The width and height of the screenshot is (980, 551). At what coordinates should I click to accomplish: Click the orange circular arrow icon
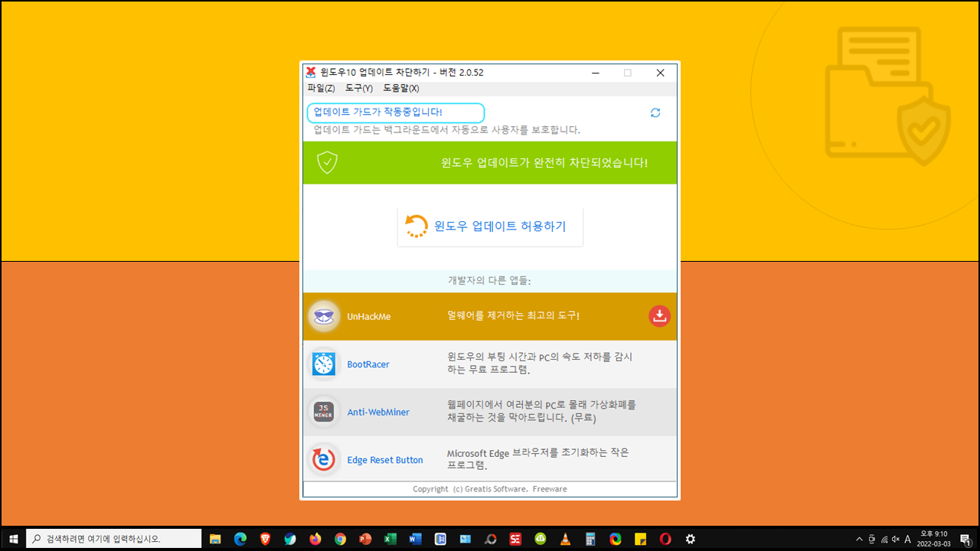(x=416, y=226)
